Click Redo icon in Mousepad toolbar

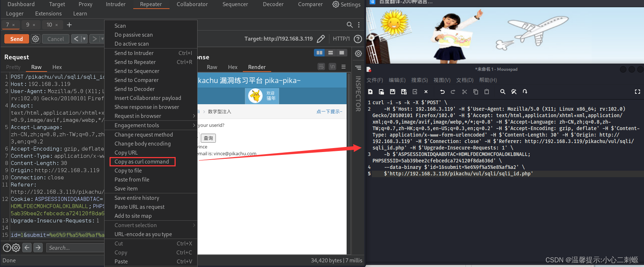(453, 92)
